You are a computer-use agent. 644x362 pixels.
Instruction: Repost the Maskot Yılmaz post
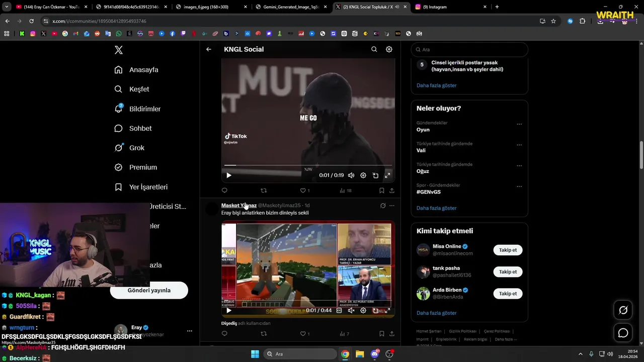264,334
